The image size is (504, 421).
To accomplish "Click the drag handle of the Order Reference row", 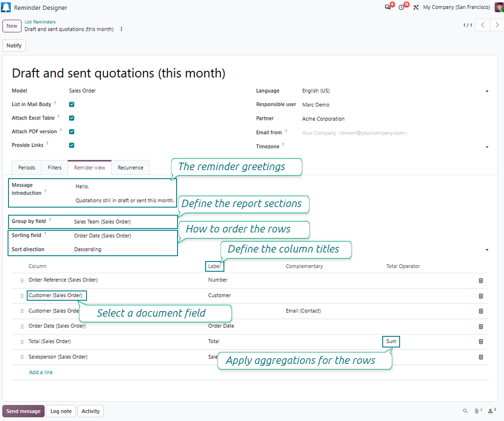I will coord(22,280).
